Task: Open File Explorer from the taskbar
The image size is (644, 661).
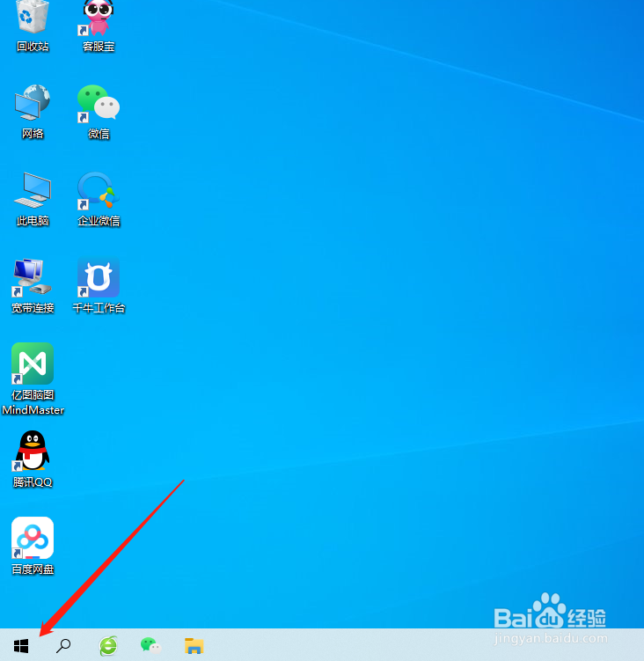Action: [194, 646]
